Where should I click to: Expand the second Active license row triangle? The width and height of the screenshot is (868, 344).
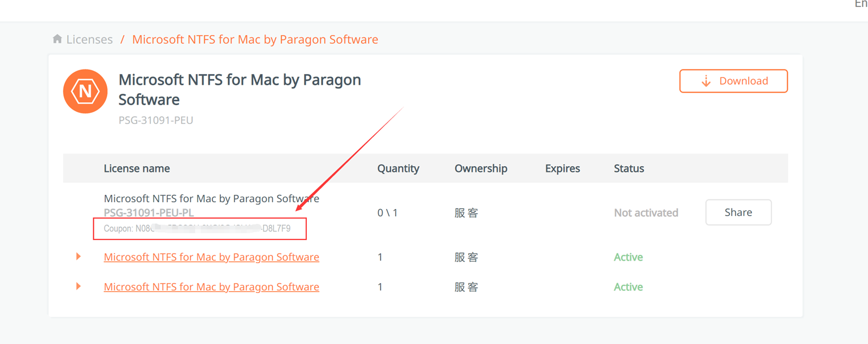pyautogui.click(x=79, y=286)
